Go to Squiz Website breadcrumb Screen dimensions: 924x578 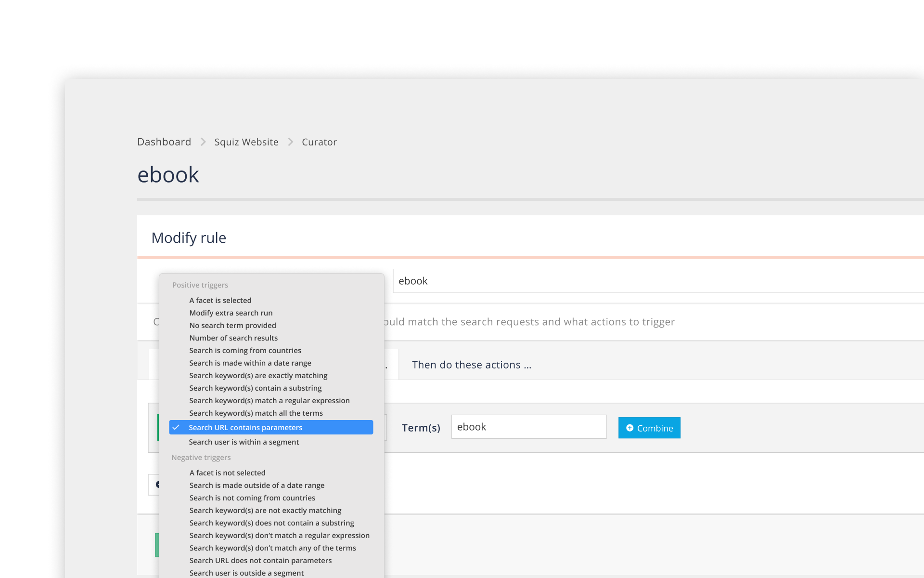click(x=246, y=142)
